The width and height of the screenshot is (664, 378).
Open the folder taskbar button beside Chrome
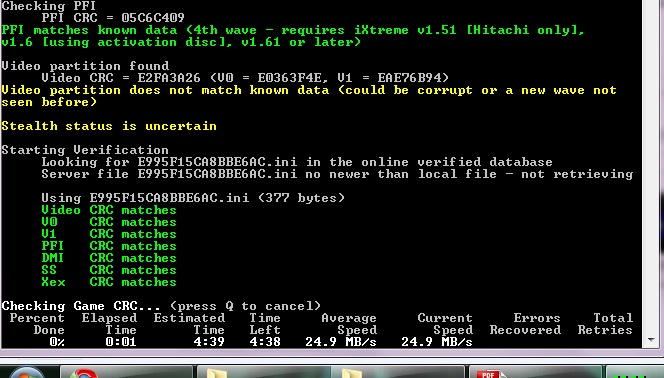click(x=263, y=372)
